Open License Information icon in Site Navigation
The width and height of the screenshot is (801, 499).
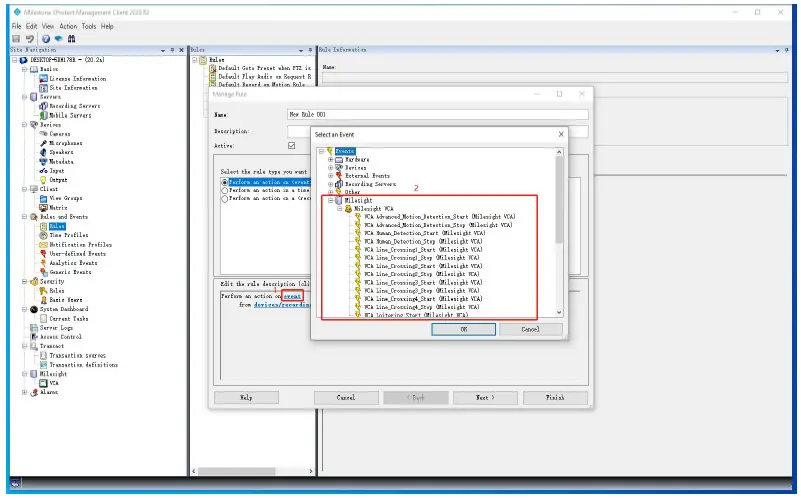(43, 79)
